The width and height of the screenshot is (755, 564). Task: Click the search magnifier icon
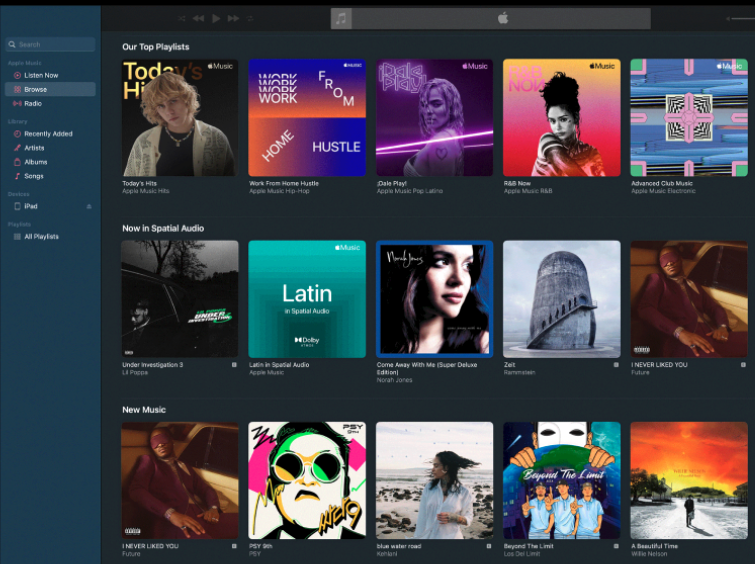pyautogui.click(x=12, y=44)
